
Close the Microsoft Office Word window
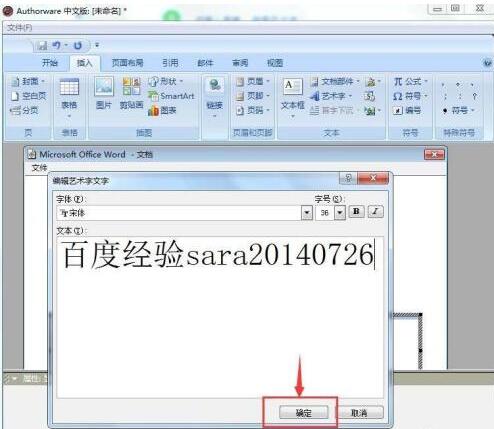click(x=434, y=155)
